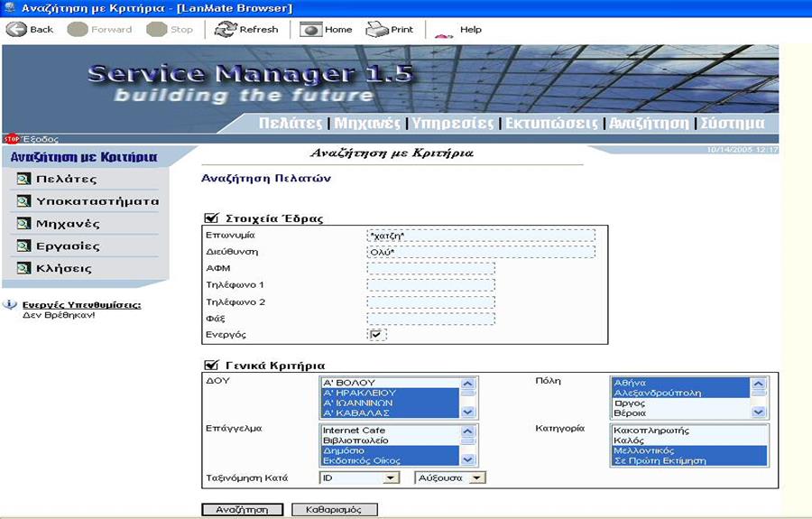Click the Back arrow icon
This screenshot has width=812, height=519.
[16, 30]
